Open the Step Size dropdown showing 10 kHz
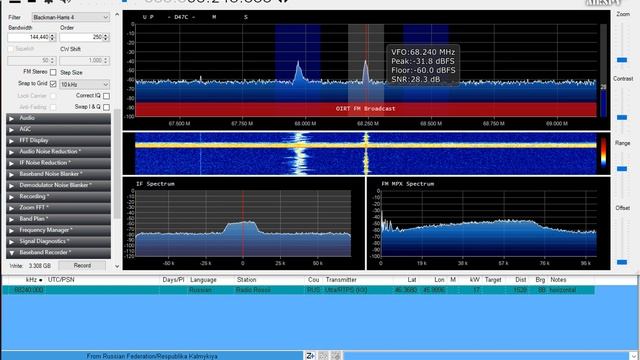The image size is (640, 360). point(84,84)
